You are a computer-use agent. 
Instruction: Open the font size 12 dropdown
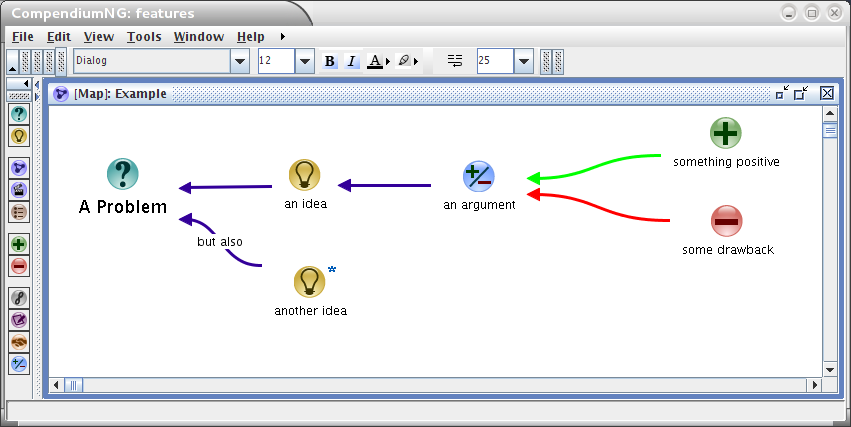[305, 61]
